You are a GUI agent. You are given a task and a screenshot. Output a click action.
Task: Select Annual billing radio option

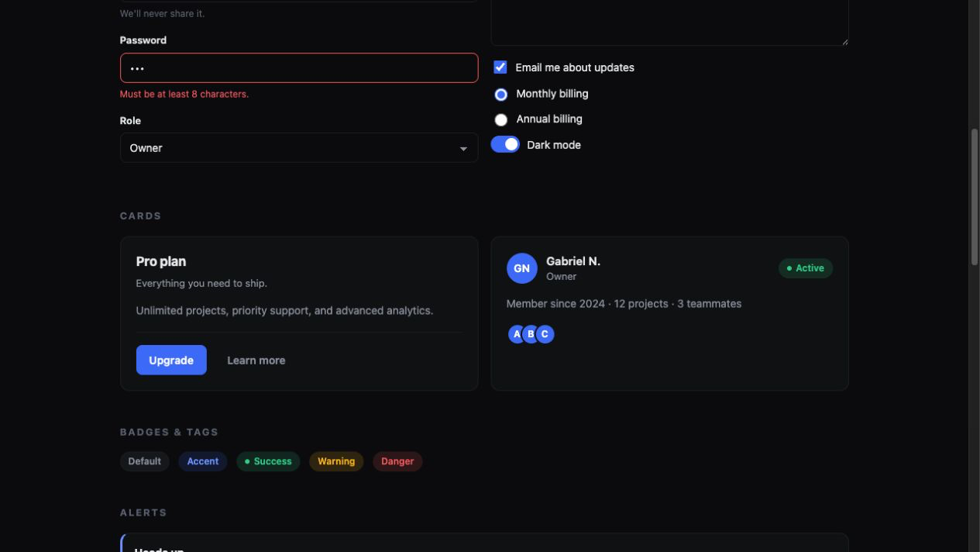coord(501,120)
